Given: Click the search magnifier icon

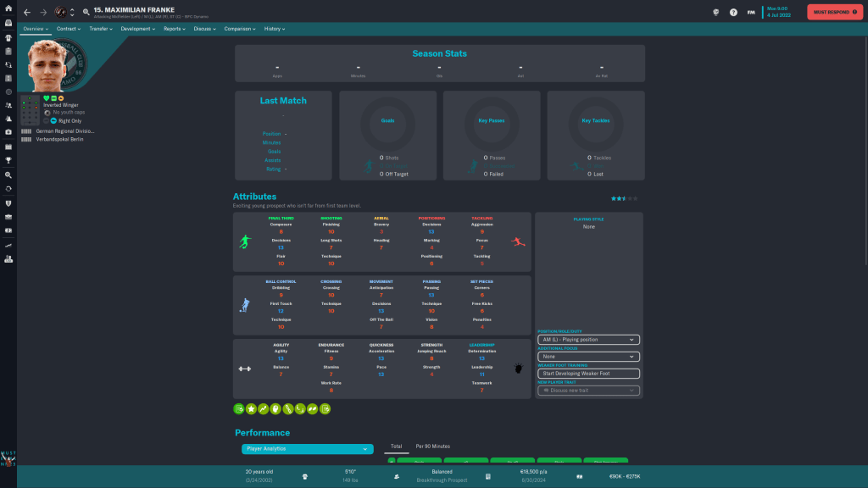Looking at the screenshot, I should tap(86, 12).
